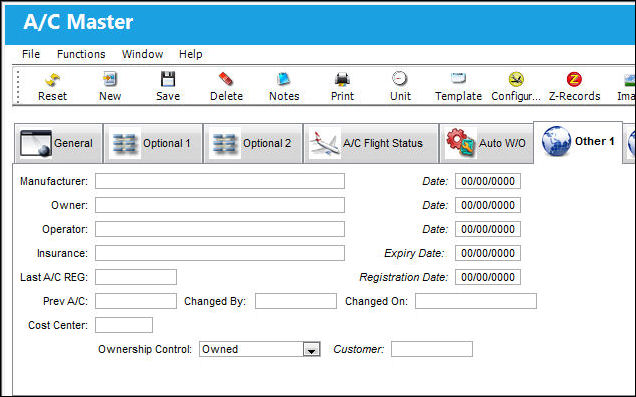
Task: Switch to the General tab
Action: click(58, 144)
